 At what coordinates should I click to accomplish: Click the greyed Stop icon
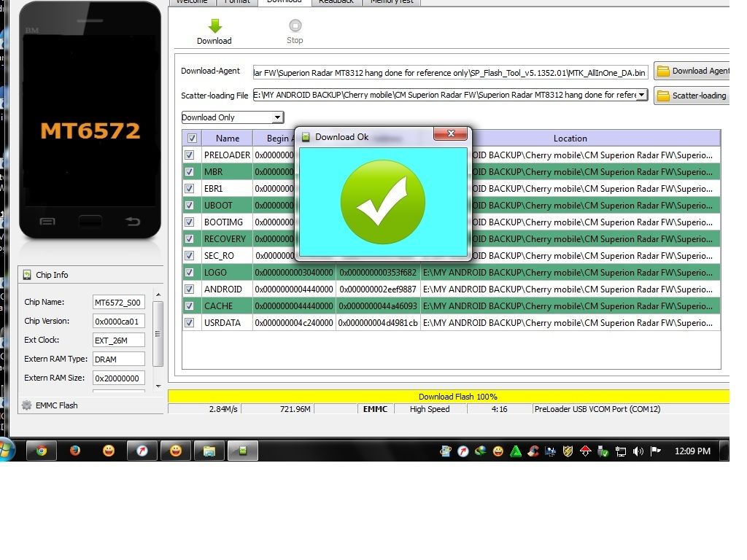(295, 26)
